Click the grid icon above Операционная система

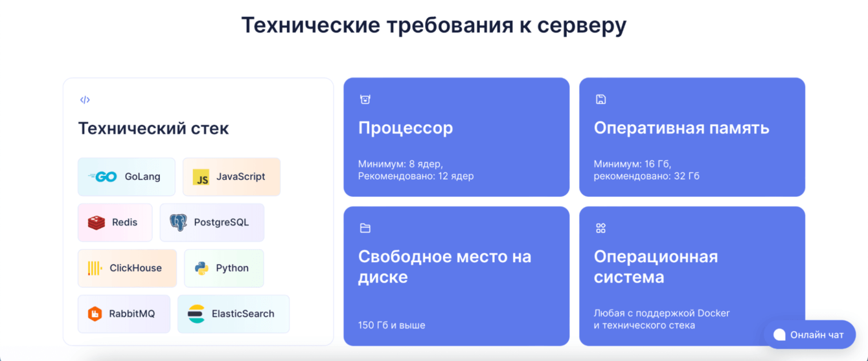[600, 228]
